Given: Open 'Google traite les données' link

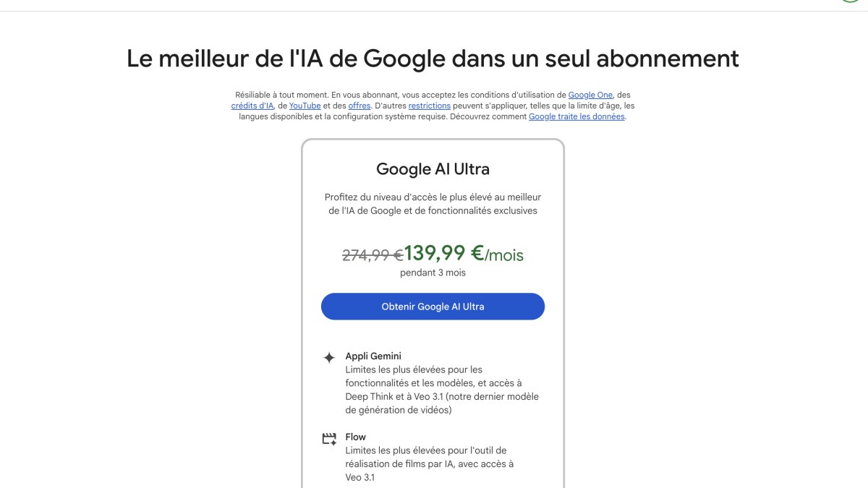Looking at the screenshot, I should pyautogui.click(x=576, y=116).
